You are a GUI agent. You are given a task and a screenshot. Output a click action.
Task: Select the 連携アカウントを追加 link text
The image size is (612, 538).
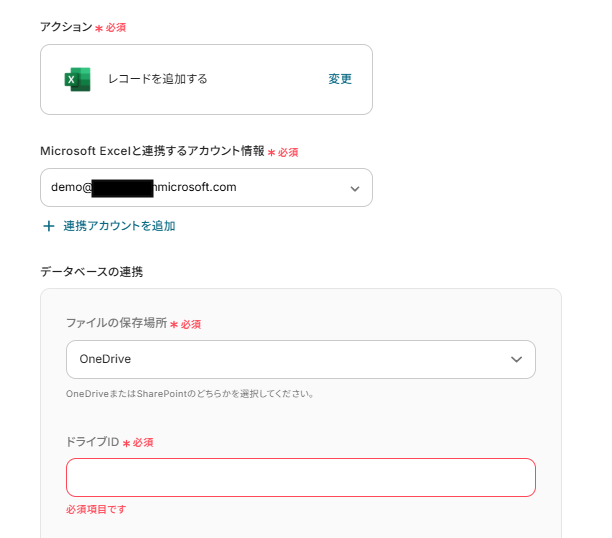(119, 226)
